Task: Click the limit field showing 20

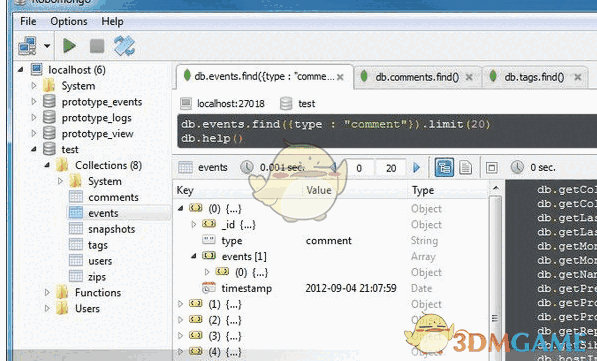Action: [391, 168]
